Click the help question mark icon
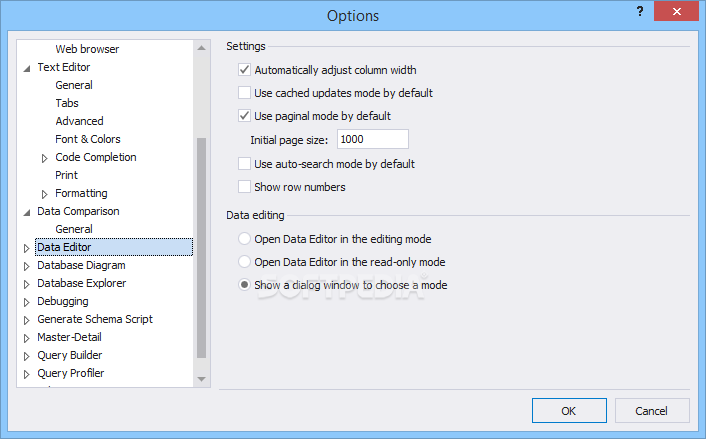Screen dimensions: 706x439 click(x=640, y=12)
